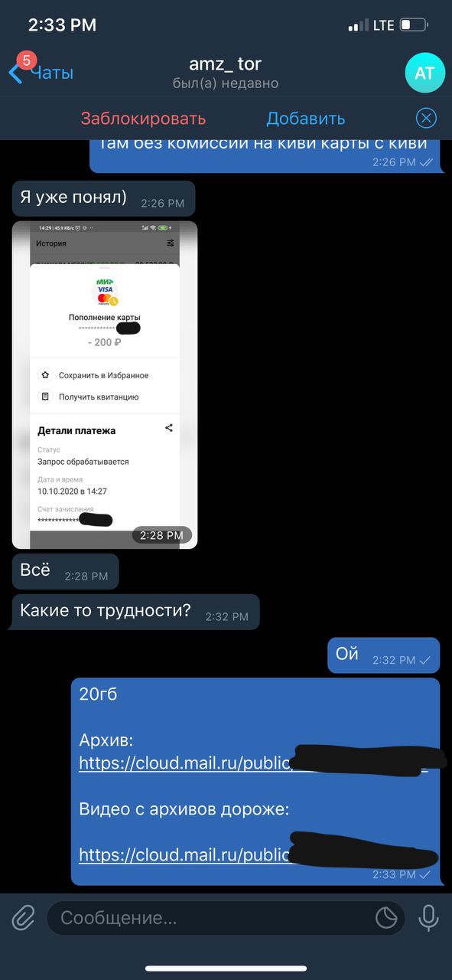Tap Добавить to add the contact
452x980 pixels.
click(x=306, y=119)
